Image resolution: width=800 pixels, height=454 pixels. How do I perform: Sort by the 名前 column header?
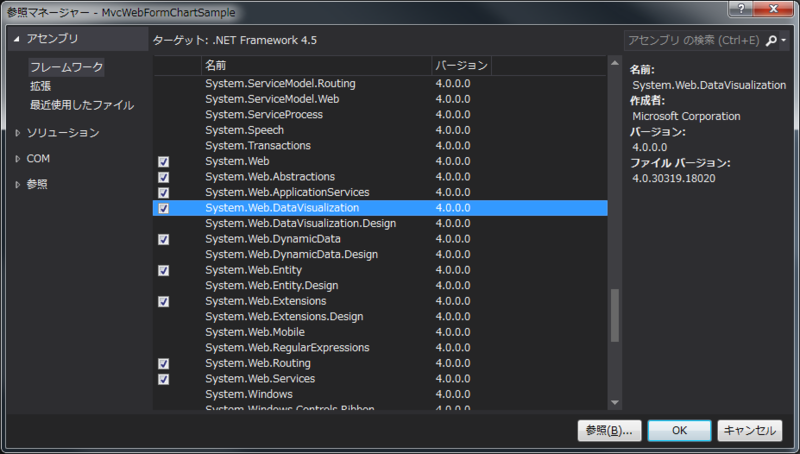pyautogui.click(x=316, y=65)
